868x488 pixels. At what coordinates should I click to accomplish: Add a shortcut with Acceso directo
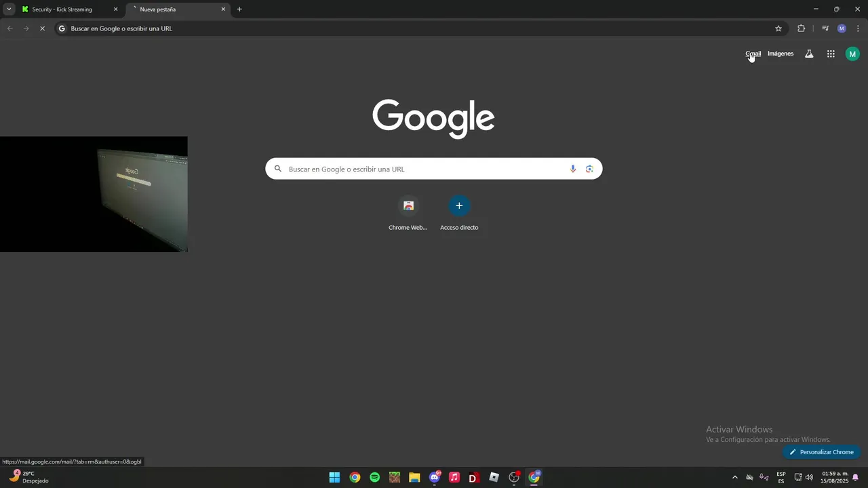click(x=459, y=213)
